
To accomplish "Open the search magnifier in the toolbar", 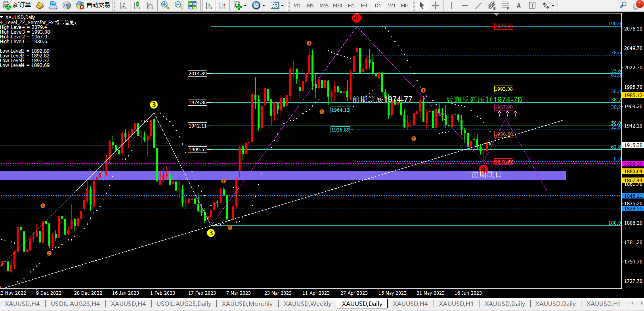I will coord(623,5).
